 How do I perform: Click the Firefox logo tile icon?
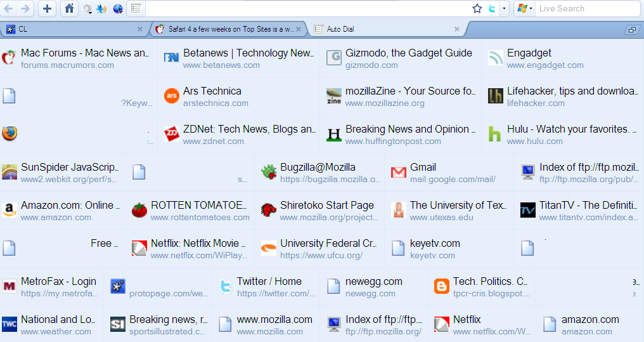pyautogui.click(x=10, y=133)
